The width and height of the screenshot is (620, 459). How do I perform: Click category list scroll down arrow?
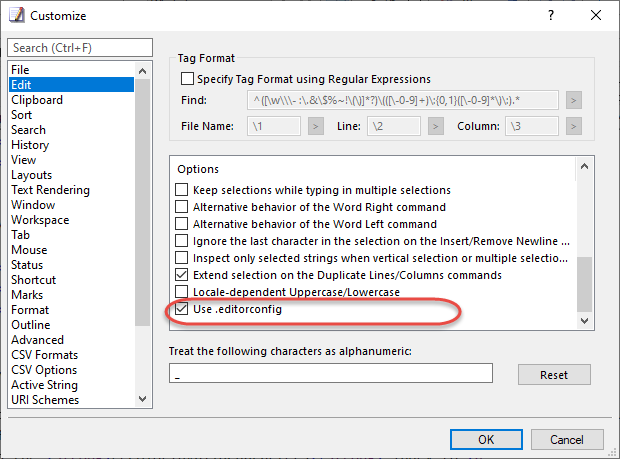coord(142,399)
